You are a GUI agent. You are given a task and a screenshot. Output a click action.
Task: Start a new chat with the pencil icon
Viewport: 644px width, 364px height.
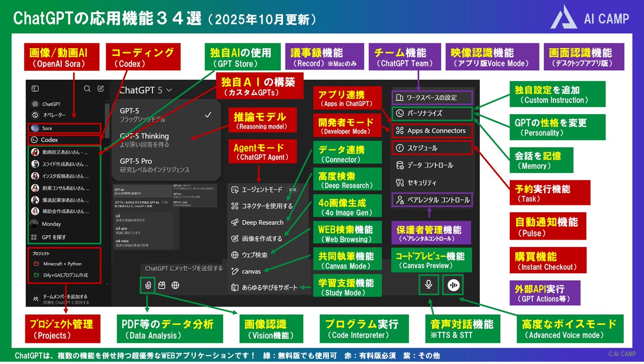point(100,88)
